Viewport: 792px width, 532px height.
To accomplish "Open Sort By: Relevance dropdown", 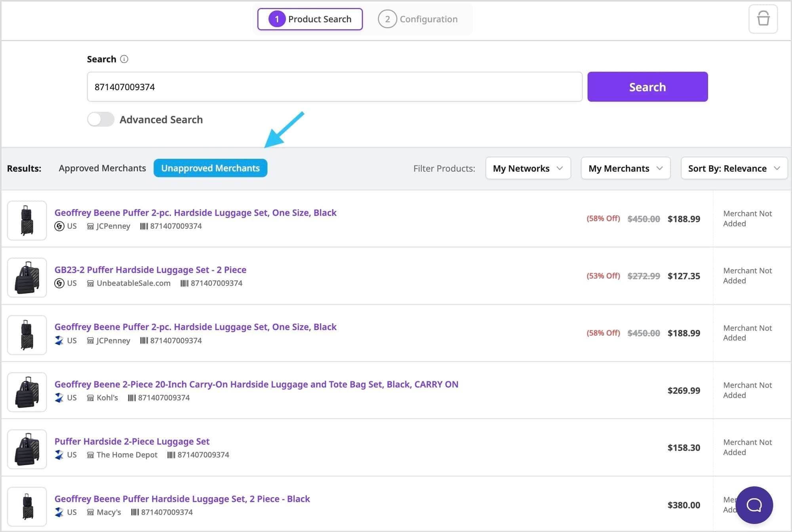I will [734, 168].
